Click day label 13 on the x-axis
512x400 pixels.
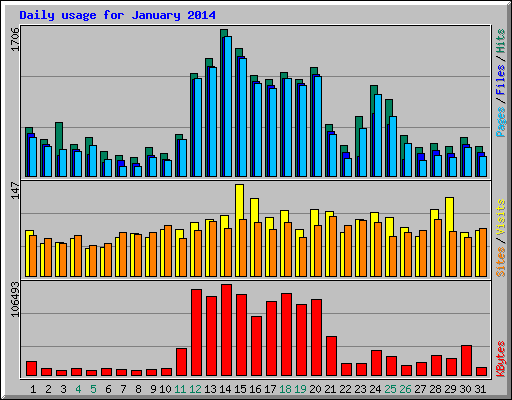[210, 389]
